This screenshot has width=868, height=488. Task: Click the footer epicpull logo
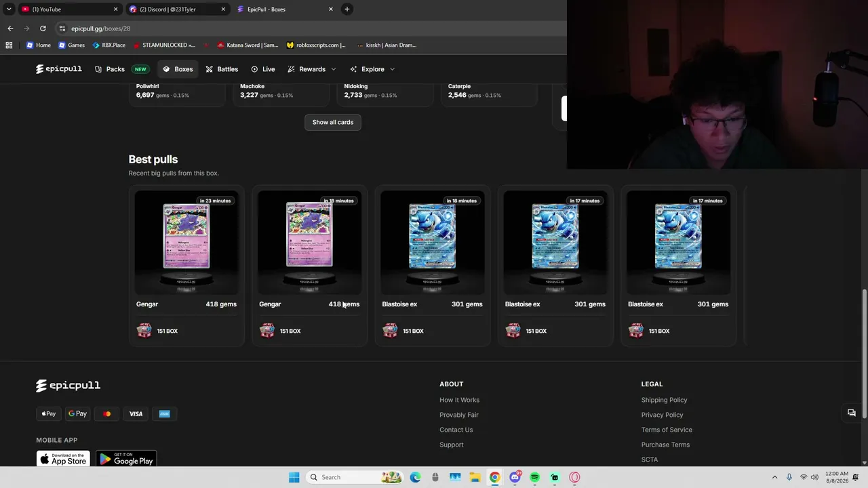[x=68, y=385]
